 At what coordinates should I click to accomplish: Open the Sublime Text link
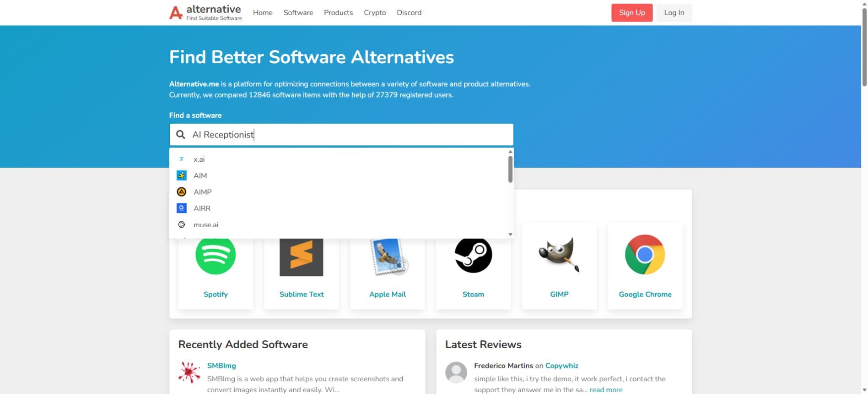click(302, 295)
